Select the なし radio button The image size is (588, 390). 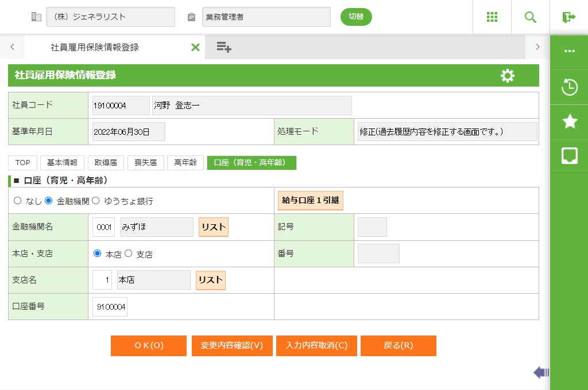coord(17,201)
